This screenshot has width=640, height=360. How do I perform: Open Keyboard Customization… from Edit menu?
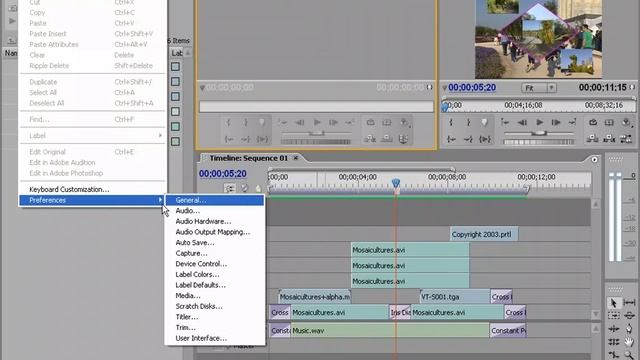(92, 189)
